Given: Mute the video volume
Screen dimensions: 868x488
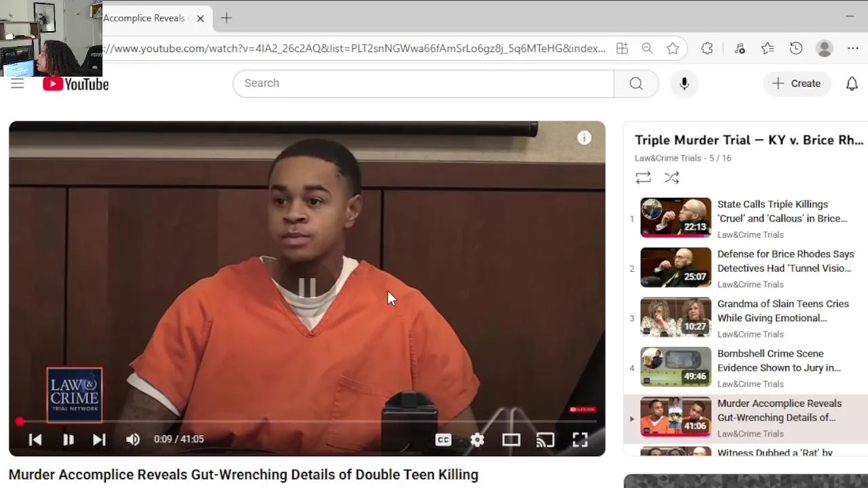Looking at the screenshot, I should pyautogui.click(x=133, y=439).
